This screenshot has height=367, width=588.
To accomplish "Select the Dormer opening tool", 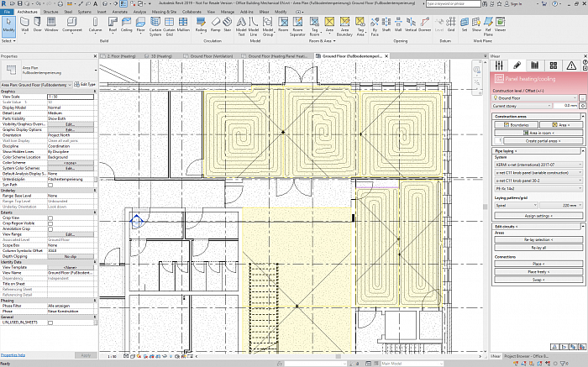I will tap(424, 24).
